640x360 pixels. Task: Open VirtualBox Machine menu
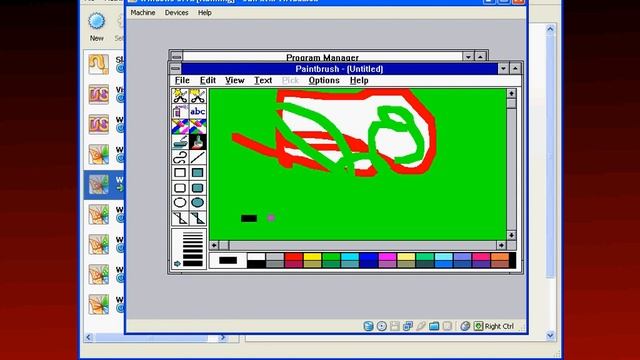pyautogui.click(x=143, y=13)
